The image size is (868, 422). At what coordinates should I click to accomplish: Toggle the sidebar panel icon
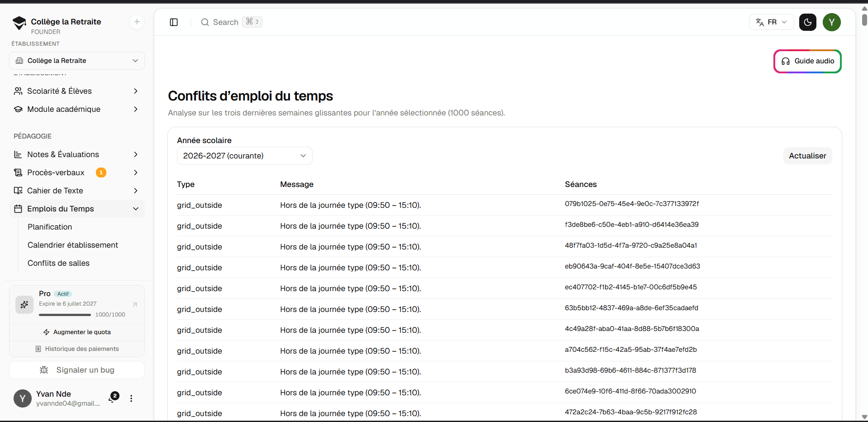coord(174,22)
